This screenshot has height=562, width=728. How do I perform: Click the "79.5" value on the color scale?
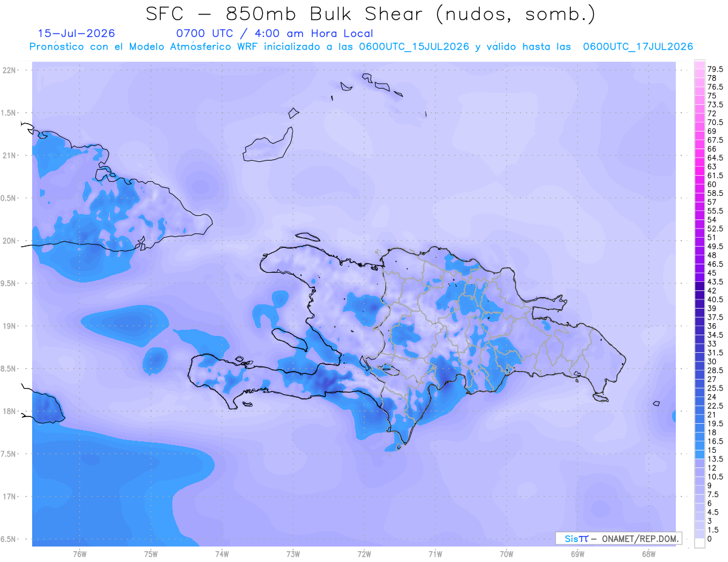point(715,70)
